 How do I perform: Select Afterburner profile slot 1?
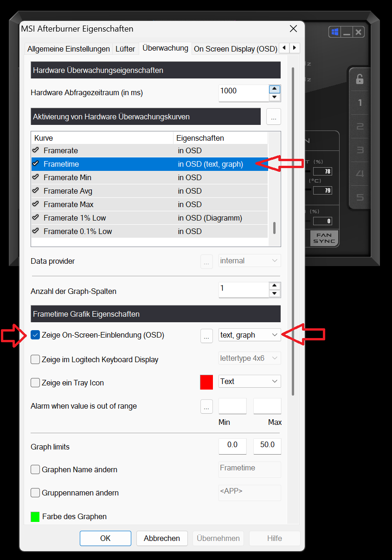360,103
